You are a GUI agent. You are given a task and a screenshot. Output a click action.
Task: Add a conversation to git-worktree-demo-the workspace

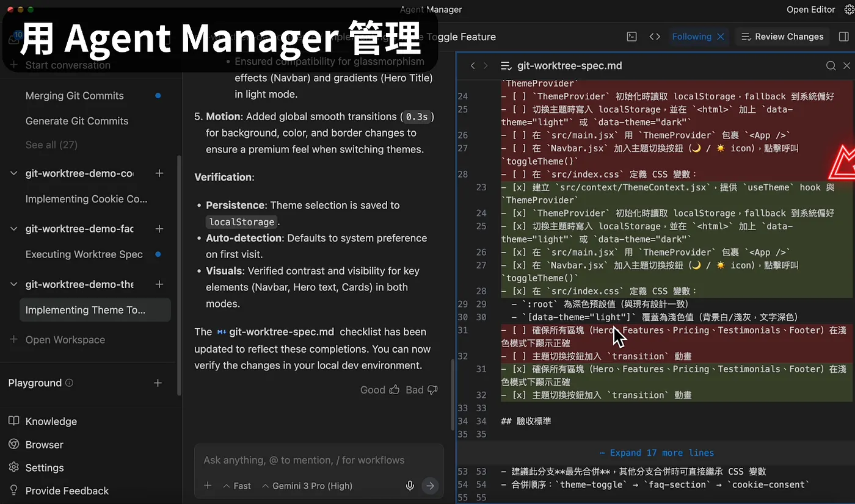click(x=159, y=284)
